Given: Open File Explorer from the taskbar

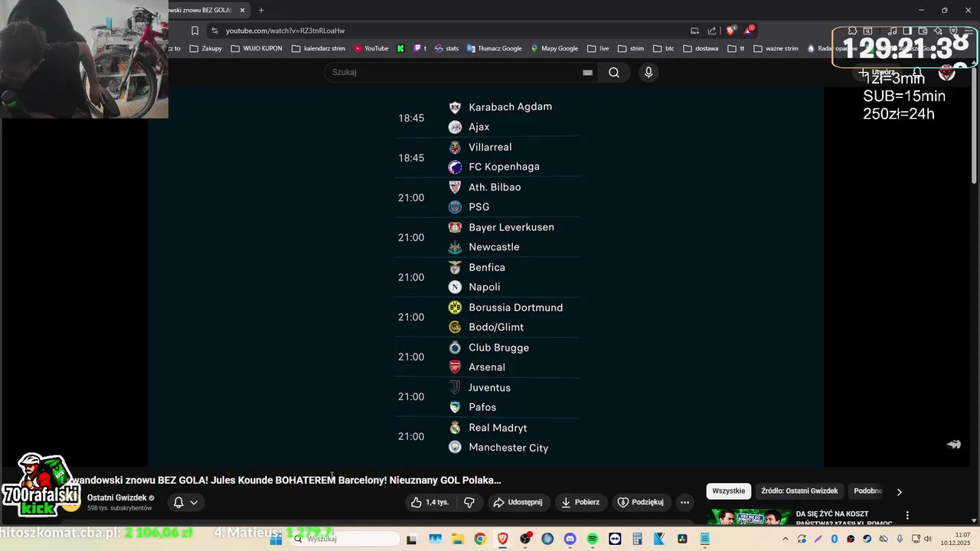Looking at the screenshot, I should 457,539.
